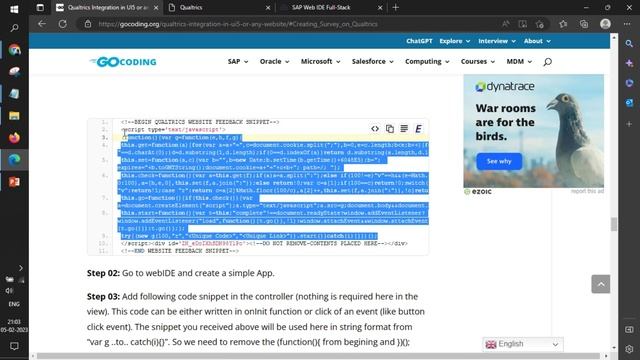Open the browser profile avatar

(x=605, y=24)
